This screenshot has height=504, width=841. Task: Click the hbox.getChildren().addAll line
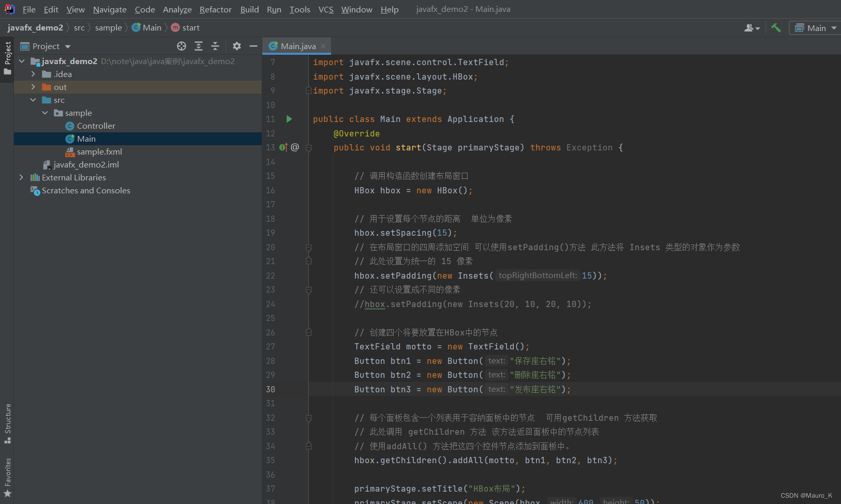(486, 461)
